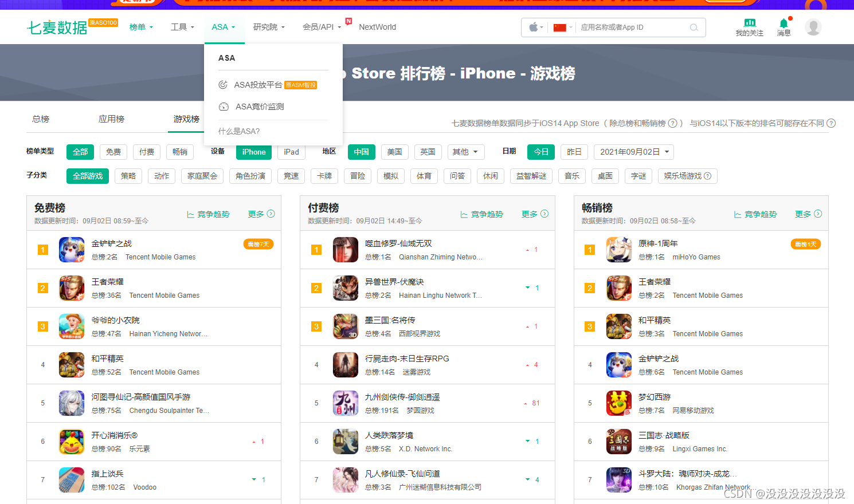Select 付费 chart type filter
The image size is (854, 504).
(x=147, y=152)
